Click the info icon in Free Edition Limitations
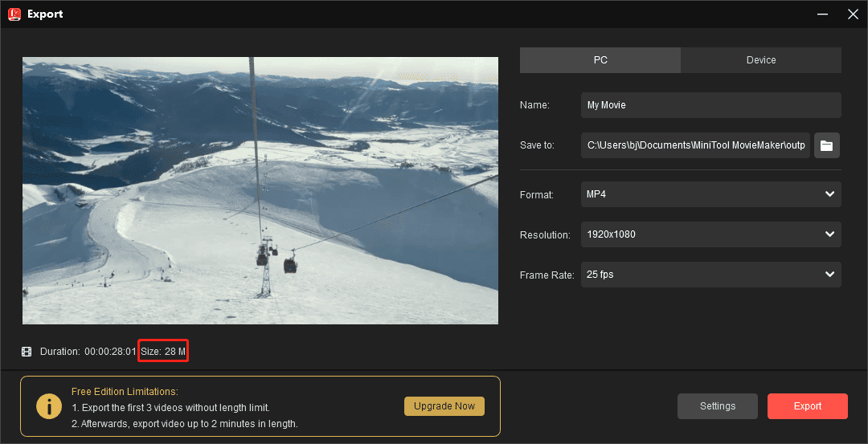868x444 pixels. (49, 406)
